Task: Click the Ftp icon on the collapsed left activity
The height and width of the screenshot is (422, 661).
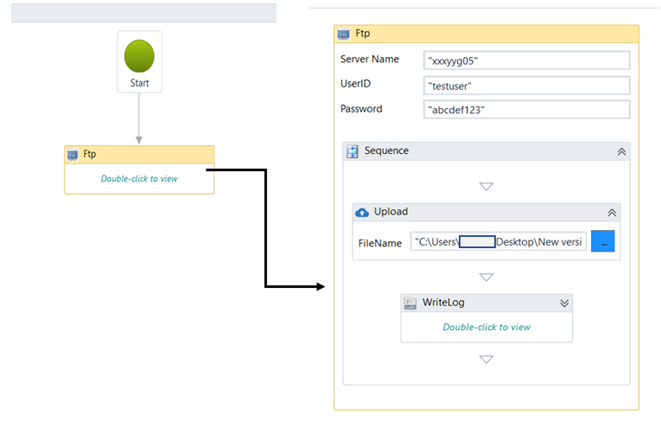Action: [72, 155]
